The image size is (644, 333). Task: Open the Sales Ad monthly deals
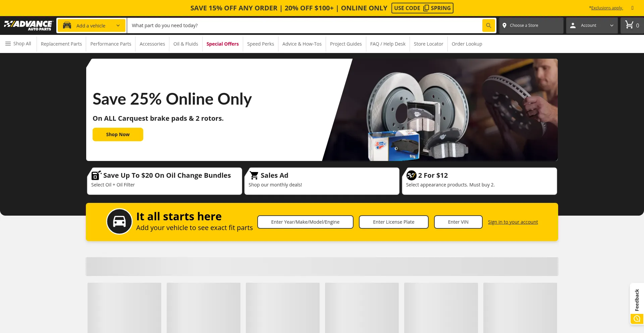[x=322, y=181]
